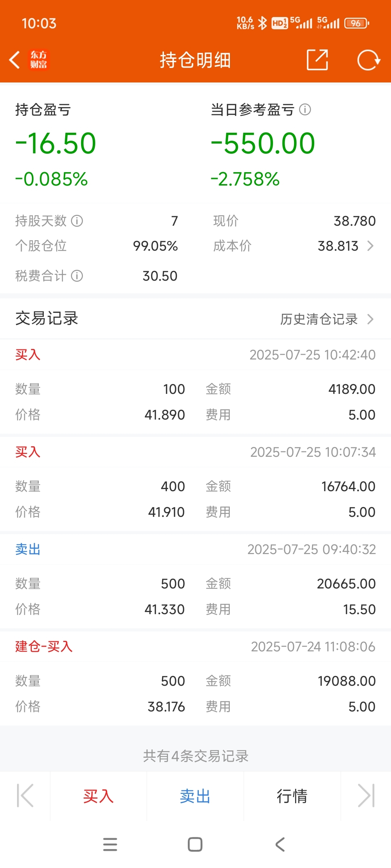Open 历史清仓记录 chevron
Screen dimensions: 391x868
(370, 319)
